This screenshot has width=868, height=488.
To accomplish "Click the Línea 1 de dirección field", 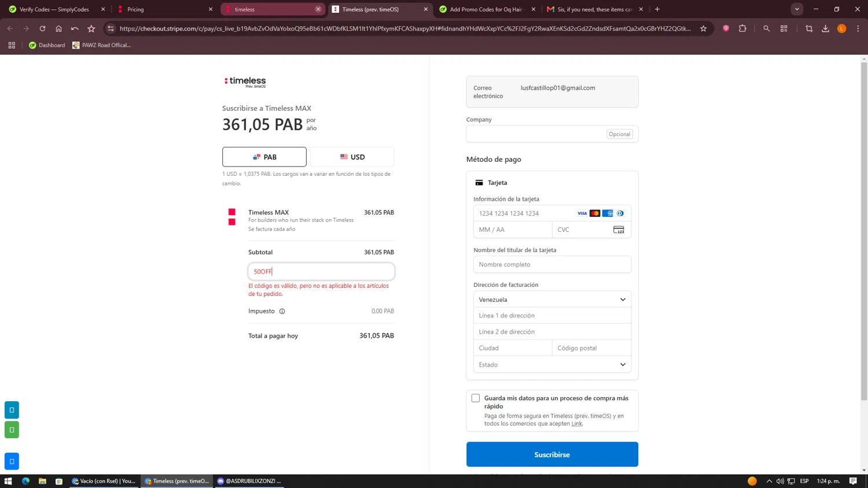I will (x=552, y=316).
